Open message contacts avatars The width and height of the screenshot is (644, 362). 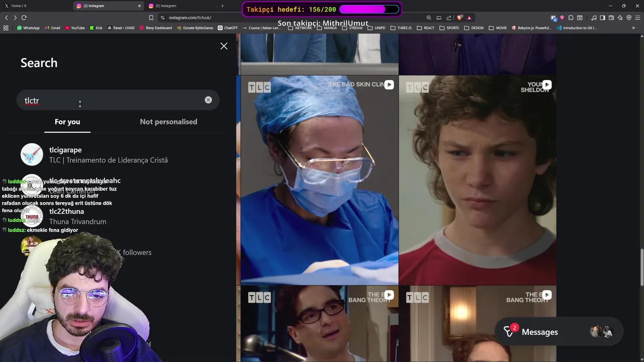click(x=602, y=332)
